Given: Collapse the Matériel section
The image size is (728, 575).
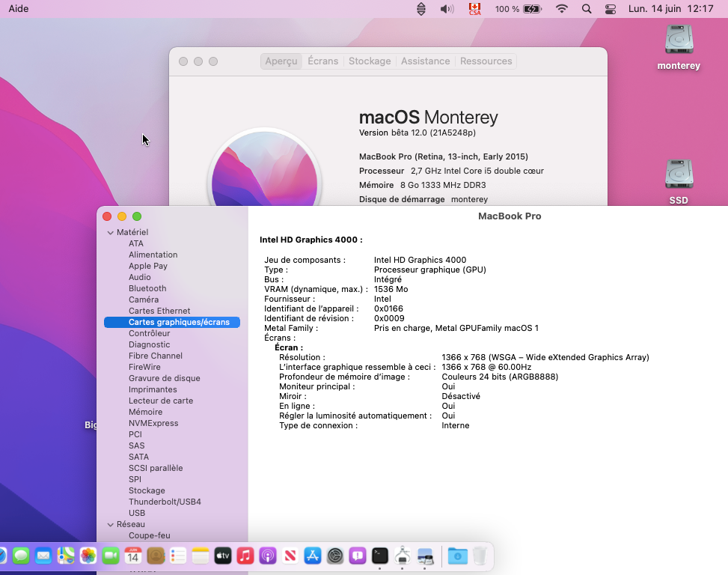Looking at the screenshot, I should point(111,232).
